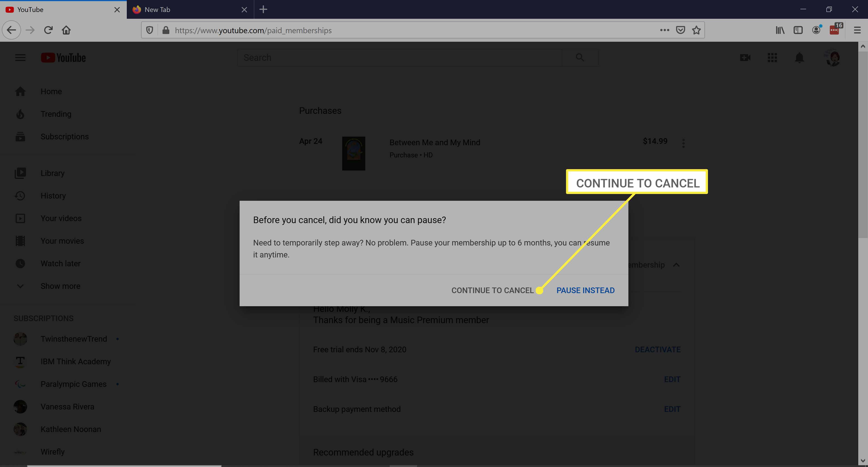Click the tracking protection shield icon
This screenshot has height=467, width=868.
pyautogui.click(x=150, y=30)
